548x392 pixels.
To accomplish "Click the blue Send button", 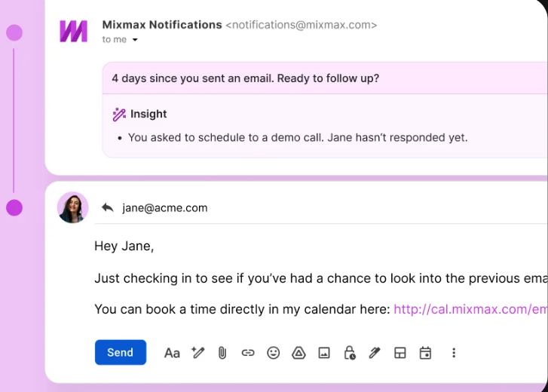I will pos(120,352).
